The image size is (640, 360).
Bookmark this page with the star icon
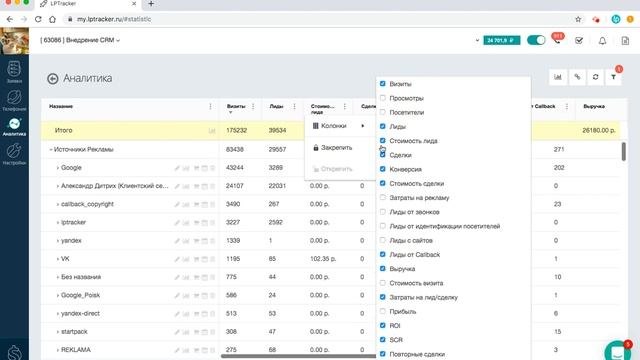point(578,19)
